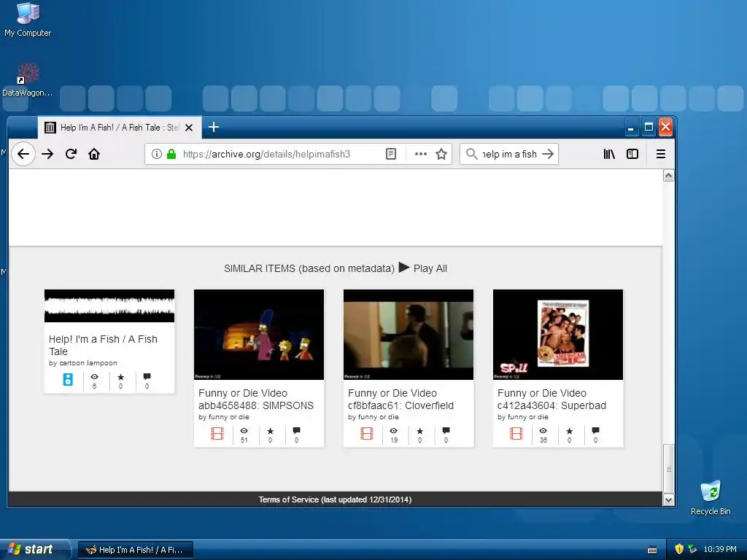
Task: Click comment icon on Cloverfield card
Action: pyautogui.click(x=446, y=430)
